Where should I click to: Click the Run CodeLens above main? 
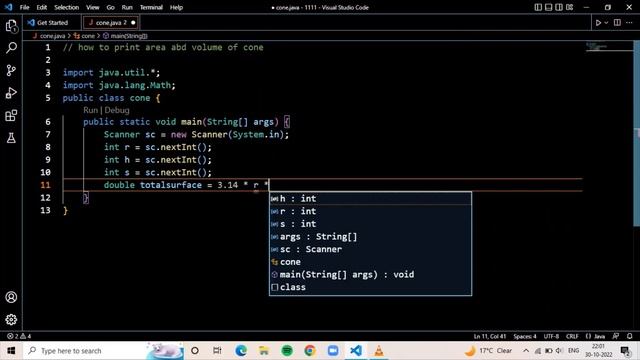(x=91, y=110)
